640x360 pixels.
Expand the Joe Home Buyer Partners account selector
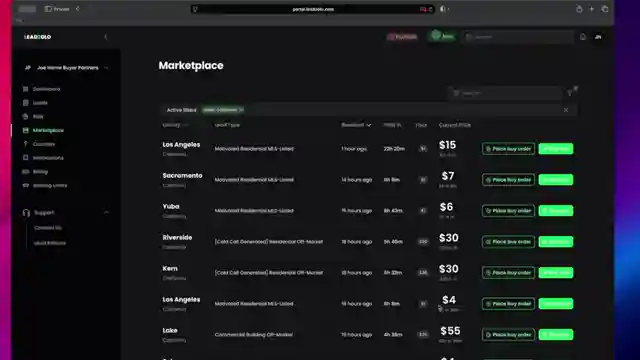[x=67, y=68]
